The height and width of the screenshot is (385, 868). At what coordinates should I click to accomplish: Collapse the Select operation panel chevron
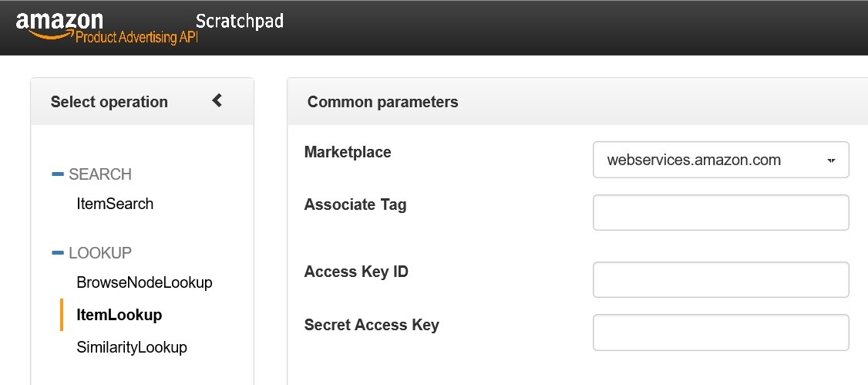click(x=217, y=100)
